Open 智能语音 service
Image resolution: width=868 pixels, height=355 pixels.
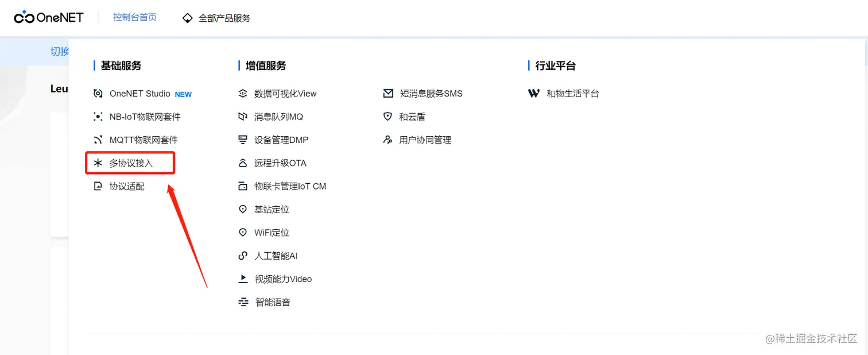272,302
